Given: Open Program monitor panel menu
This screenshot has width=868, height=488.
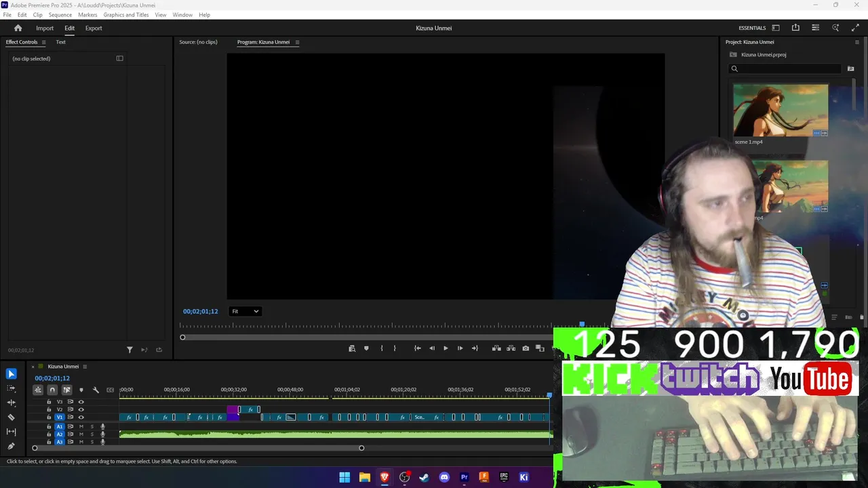Looking at the screenshot, I should click(x=297, y=42).
